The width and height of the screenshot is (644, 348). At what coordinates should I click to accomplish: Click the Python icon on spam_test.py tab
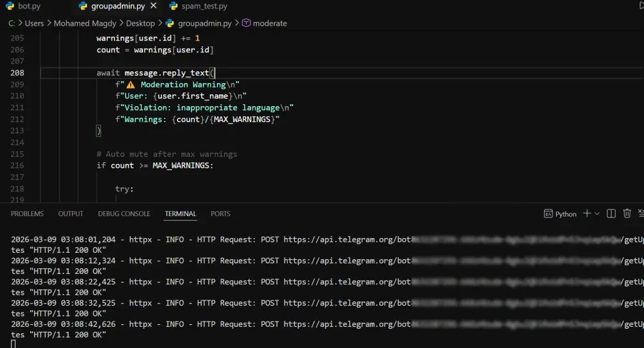174,6
